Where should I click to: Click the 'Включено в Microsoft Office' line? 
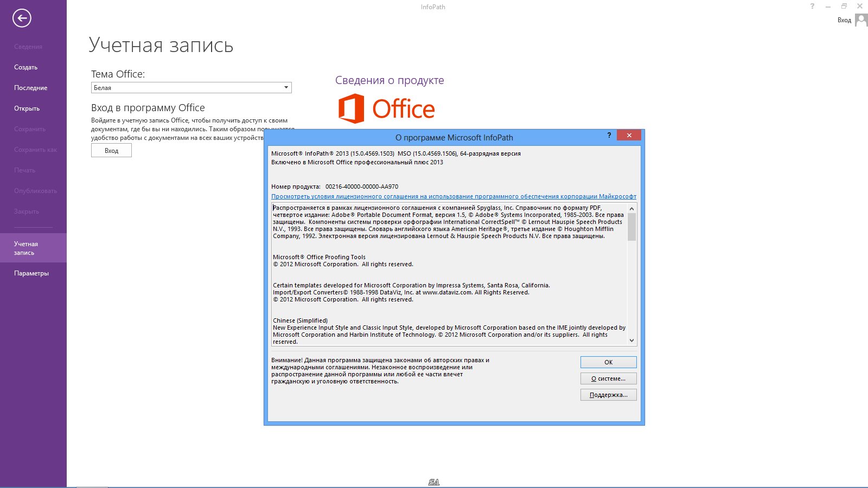tap(357, 162)
